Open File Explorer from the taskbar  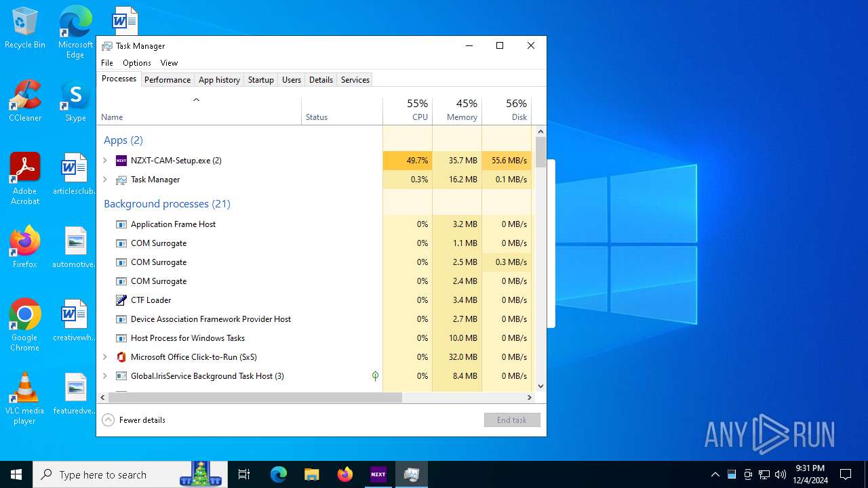pyautogui.click(x=312, y=474)
